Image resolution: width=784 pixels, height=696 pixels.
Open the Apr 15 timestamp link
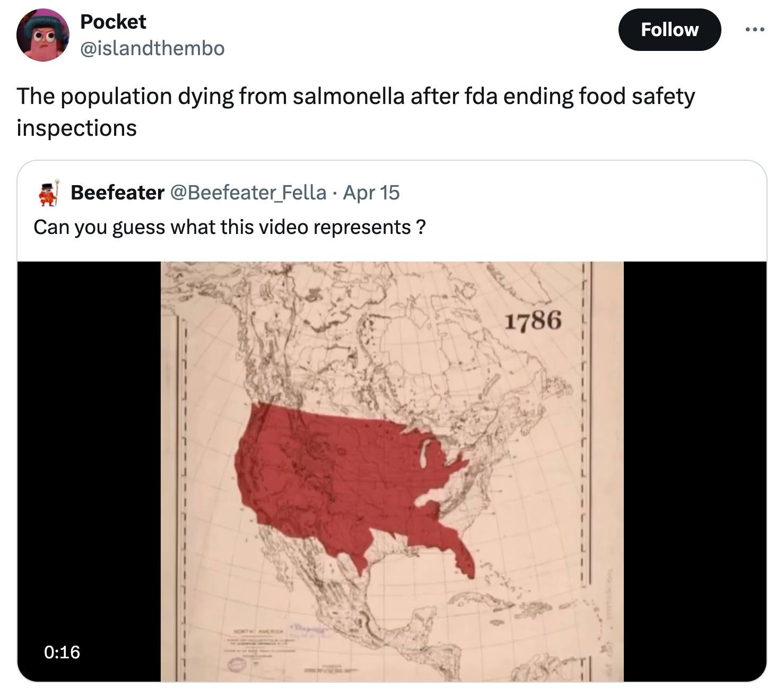point(371,193)
